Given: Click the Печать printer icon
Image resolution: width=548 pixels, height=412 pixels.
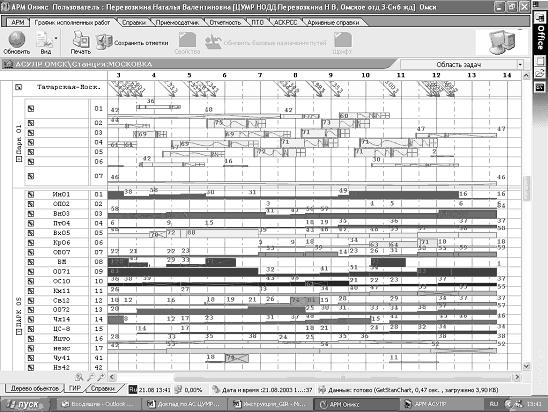Looking at the screenshot, I should point(81,39).
